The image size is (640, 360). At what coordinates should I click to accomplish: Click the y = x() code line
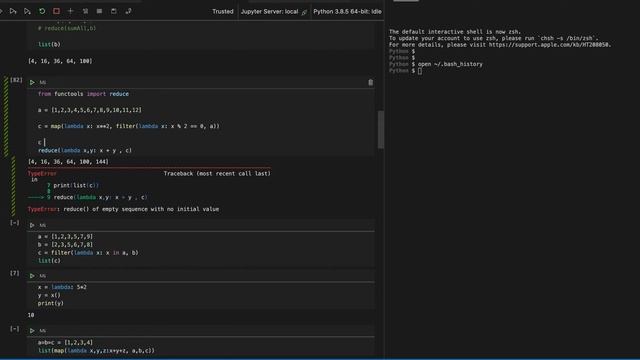coord(49,296)
